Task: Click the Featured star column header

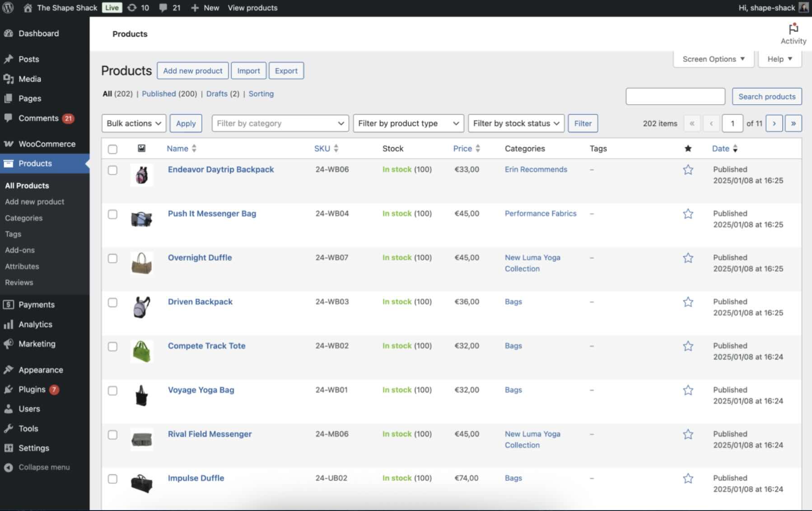Action: [x=688, y=149]
